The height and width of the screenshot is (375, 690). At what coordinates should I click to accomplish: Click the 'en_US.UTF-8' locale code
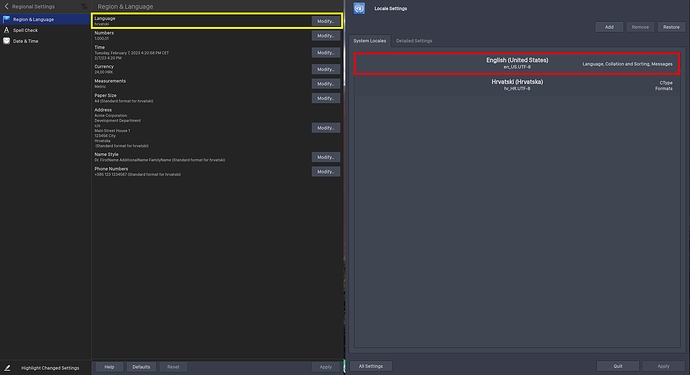click(517, 67)
